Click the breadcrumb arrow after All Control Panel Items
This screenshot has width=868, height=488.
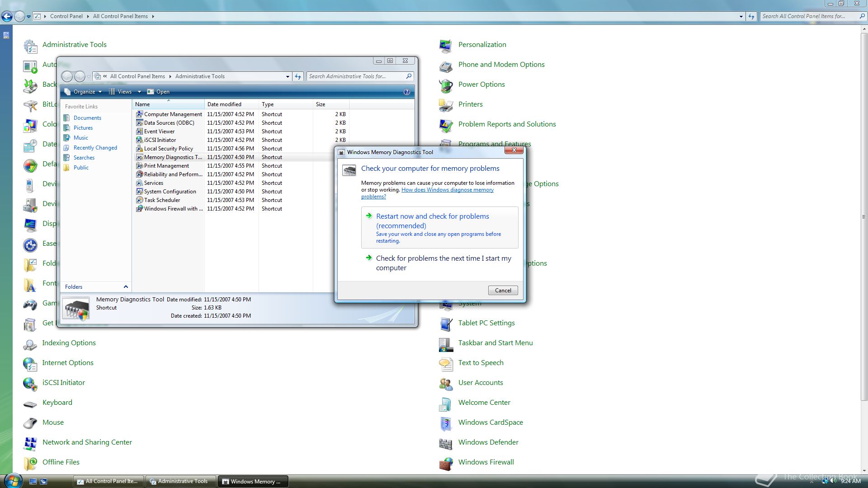(153, 16)
